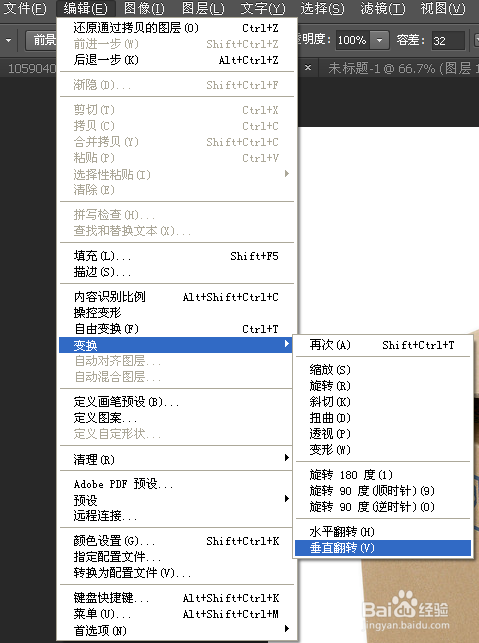This screenshot has height=643, width=479.
Task: Open the opacity 100% dropdown arrow
Action: pyautogui.click(x=379, y=41)
